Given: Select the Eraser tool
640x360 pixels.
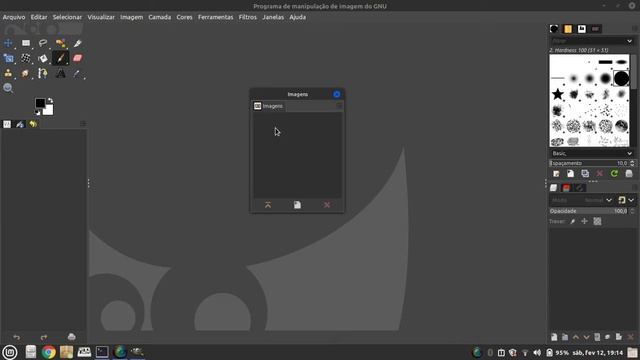Looking at the screenshot, I should pyautogui.click(x=78, y=58).
